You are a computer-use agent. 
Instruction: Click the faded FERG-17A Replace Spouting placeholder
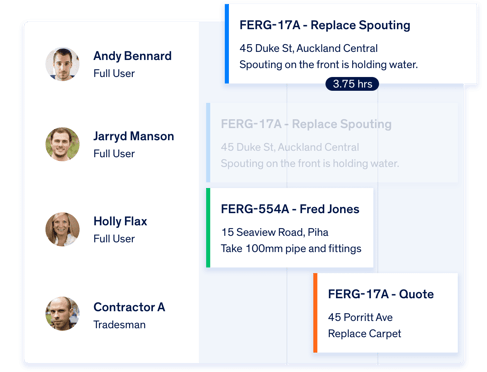tap(332, 143)
